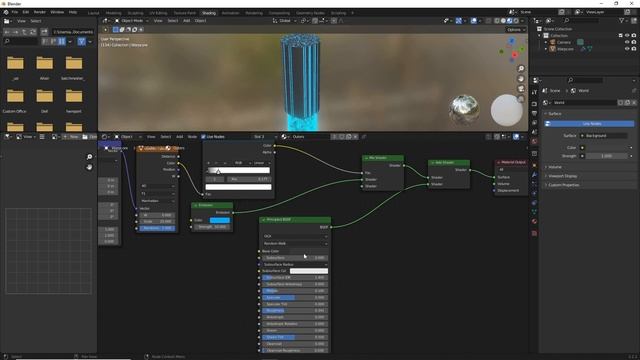Open the Random Walk subsurface method dropdown
640x360 pixels.
(295, 243)
